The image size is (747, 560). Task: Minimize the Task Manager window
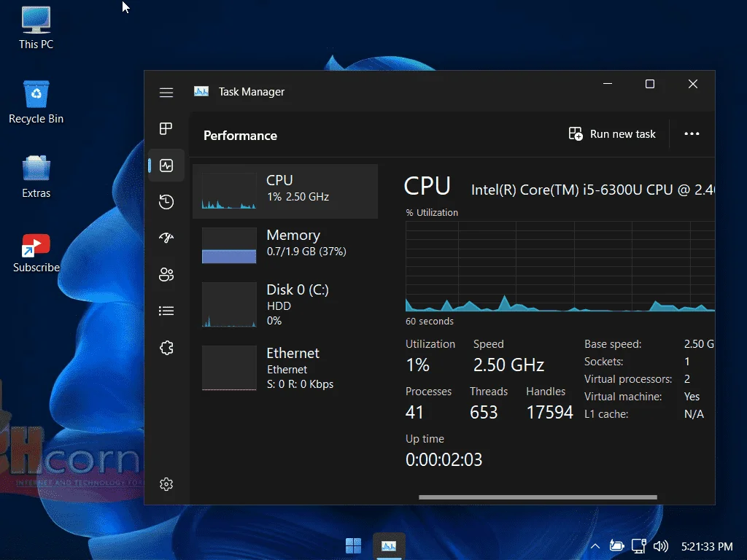click(x=608, y=85)
